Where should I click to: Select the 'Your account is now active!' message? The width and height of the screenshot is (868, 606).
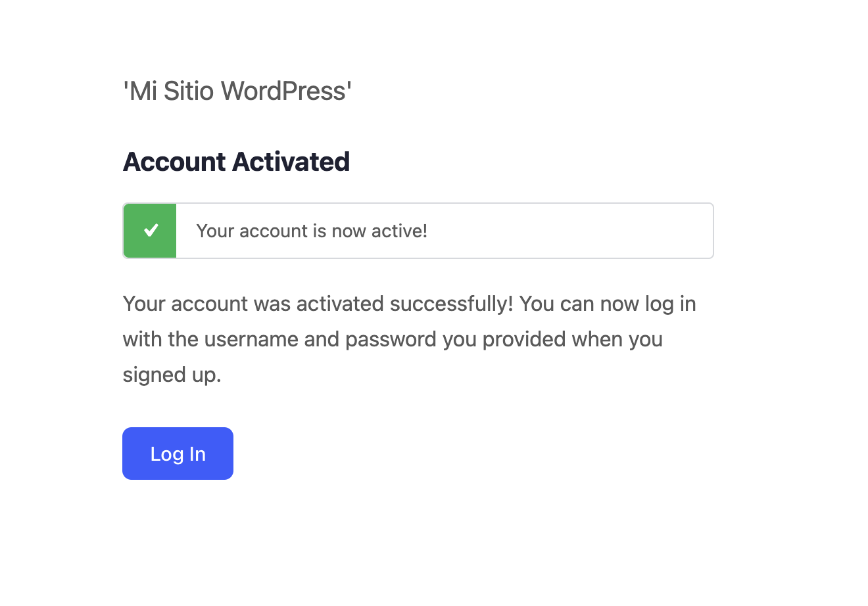click(x=312, y=231)
